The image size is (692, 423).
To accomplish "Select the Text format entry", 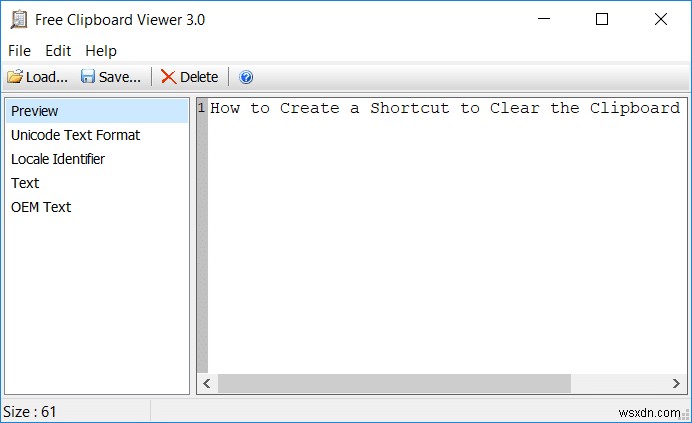I will pyautogui.click(x=25, y=183).
